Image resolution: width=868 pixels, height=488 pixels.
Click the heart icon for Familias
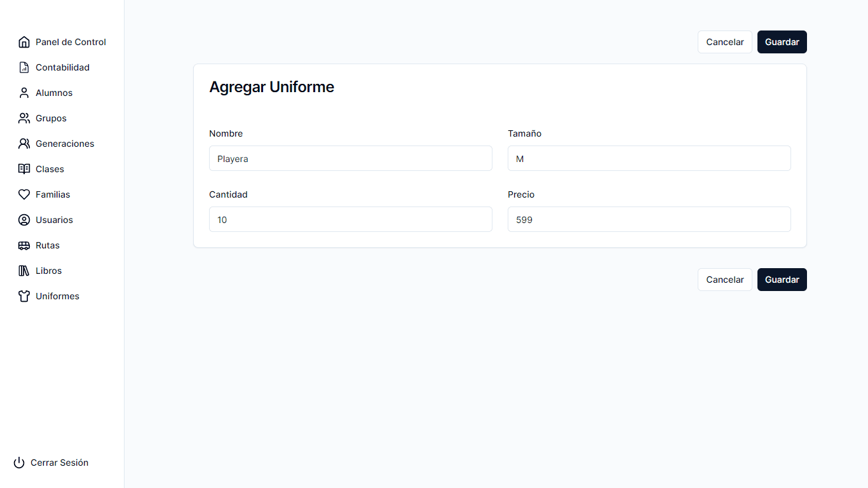(24, 194)
